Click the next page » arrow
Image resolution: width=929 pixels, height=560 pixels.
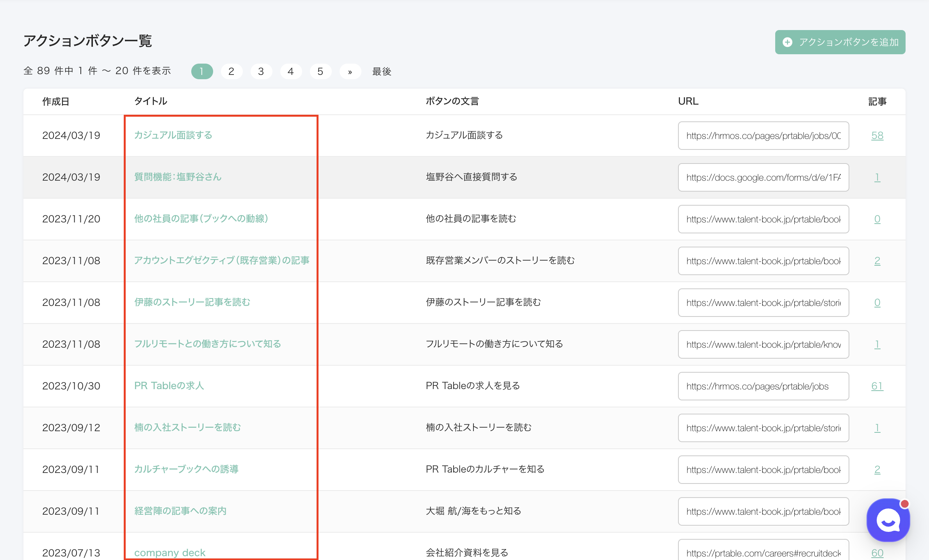pyautogui.click(x=350, y=71)
